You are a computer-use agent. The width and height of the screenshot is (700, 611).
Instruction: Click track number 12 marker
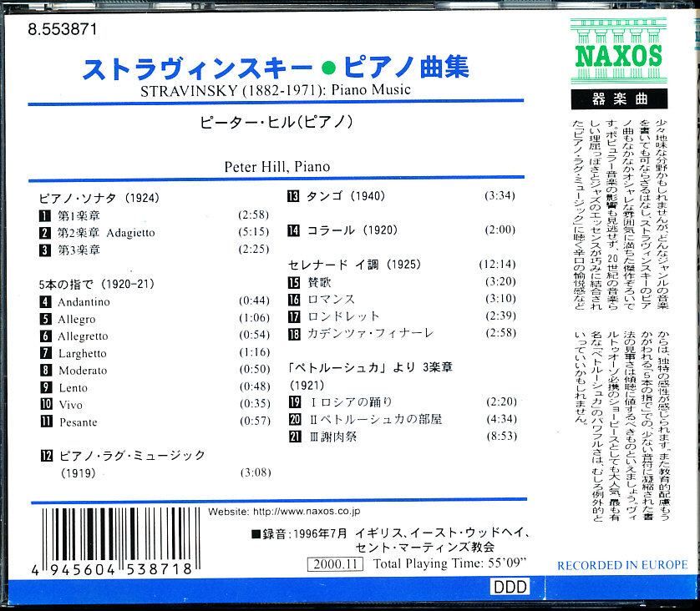pyautogui.click(x=47, y=456)
